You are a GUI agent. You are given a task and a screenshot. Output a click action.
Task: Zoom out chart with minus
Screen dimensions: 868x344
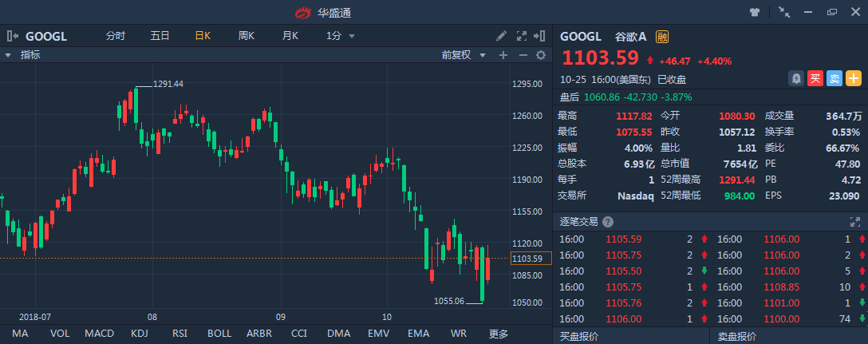pyautogui.click(x=523, y=55)
